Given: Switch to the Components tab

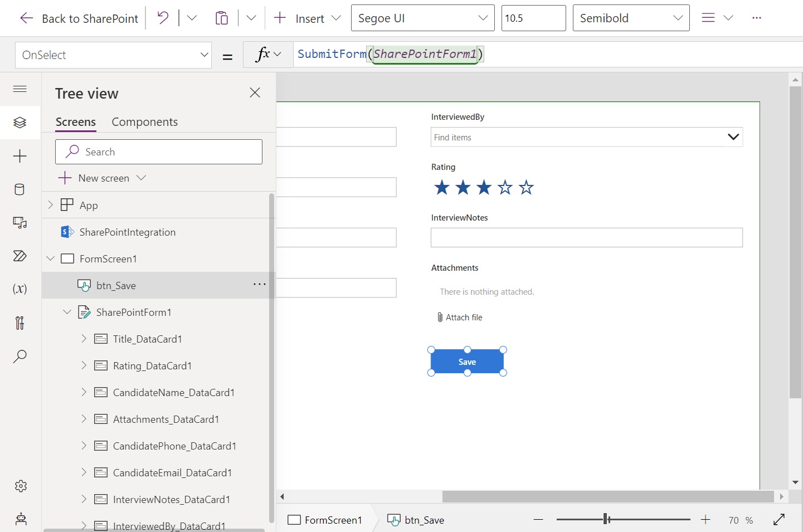Looking at the screenshot, I should (144, 122).
